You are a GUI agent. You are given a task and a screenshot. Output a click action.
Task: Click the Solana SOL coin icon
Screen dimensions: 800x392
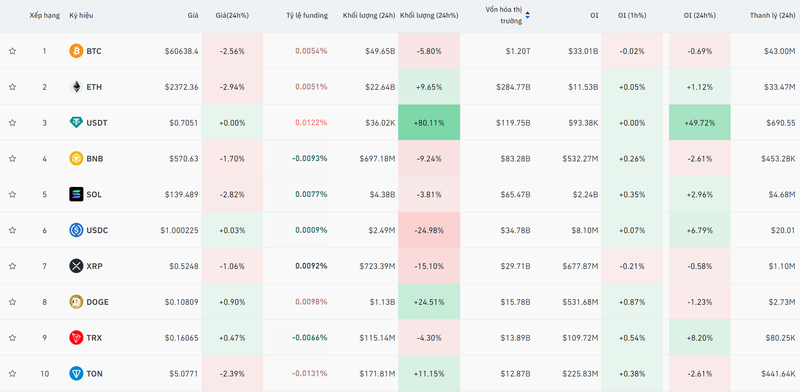click(x=76, y=194)
